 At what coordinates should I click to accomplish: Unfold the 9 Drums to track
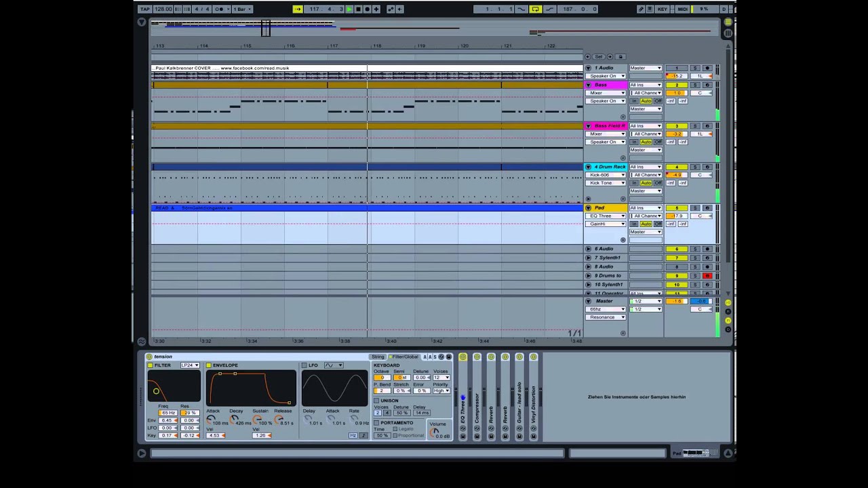(x=588, y=276)
